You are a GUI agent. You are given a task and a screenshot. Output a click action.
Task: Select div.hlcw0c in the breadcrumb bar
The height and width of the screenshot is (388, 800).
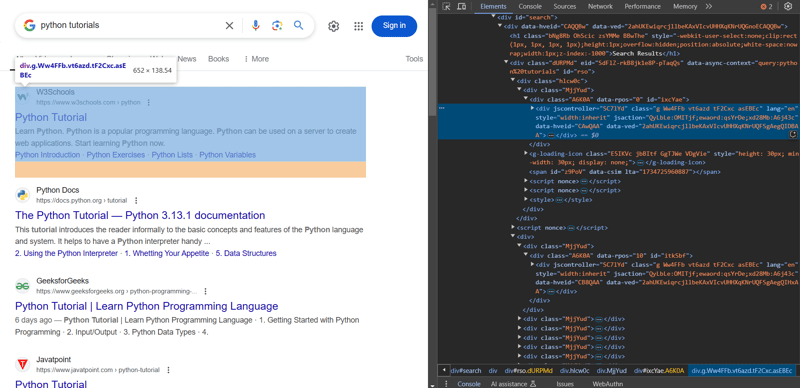(574, 371)
